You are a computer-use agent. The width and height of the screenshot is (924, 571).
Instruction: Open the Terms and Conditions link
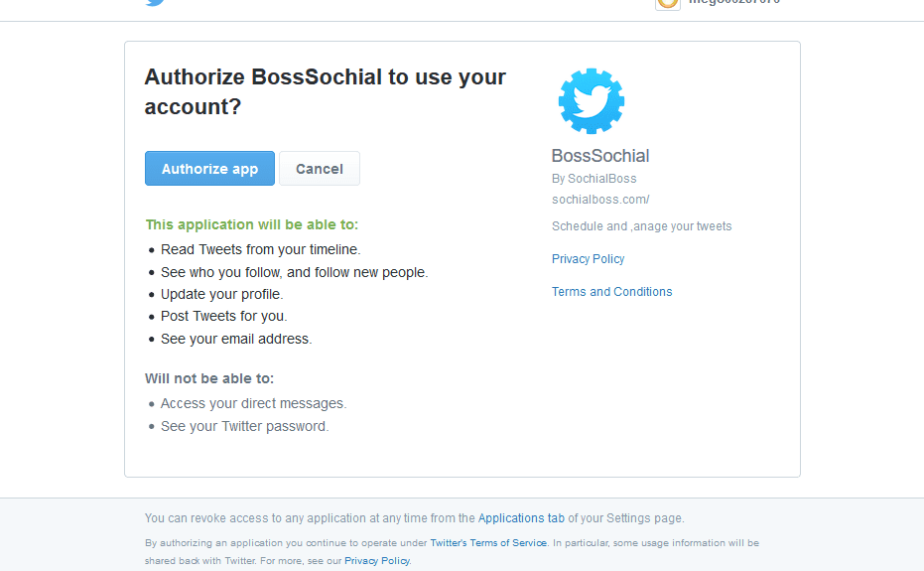point(612,292)
